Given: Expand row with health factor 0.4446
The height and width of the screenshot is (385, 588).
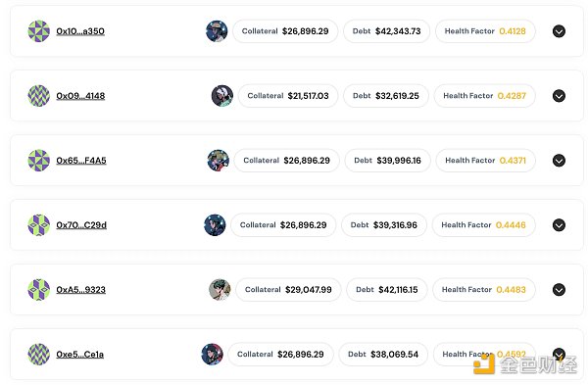Looking at the screenshot, I should (559, 225).
